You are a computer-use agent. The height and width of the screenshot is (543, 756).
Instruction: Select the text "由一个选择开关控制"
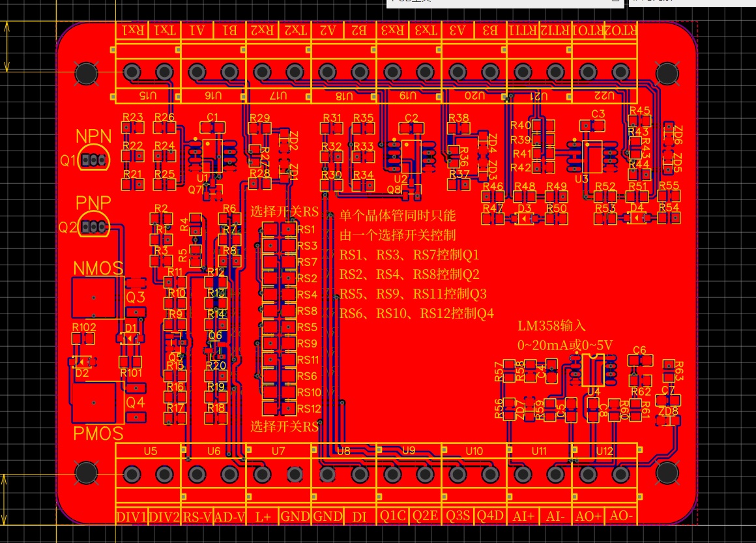[398, 235]
